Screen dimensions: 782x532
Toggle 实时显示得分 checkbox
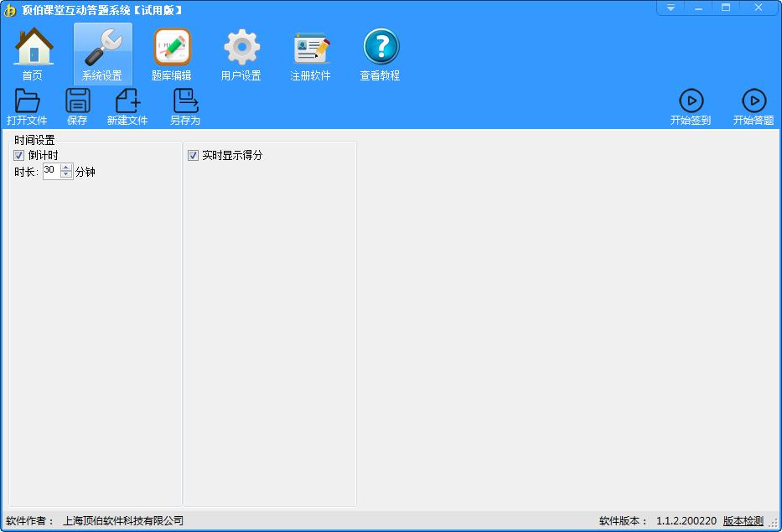[193, 156]
